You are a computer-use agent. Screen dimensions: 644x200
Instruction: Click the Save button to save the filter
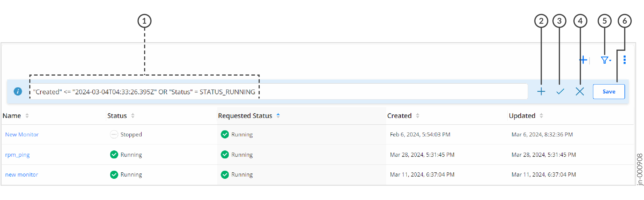609,91
